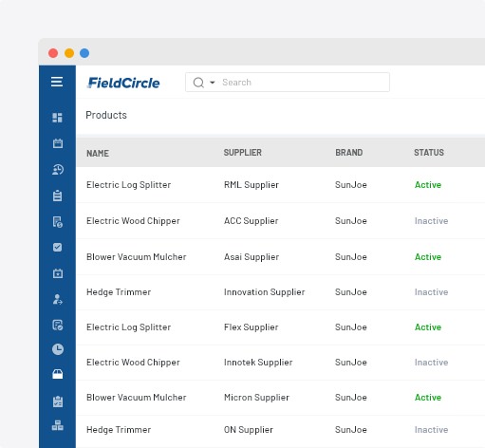
Task: Click SunJoe brand in RML Supplier row
Action: click(351, 185)
